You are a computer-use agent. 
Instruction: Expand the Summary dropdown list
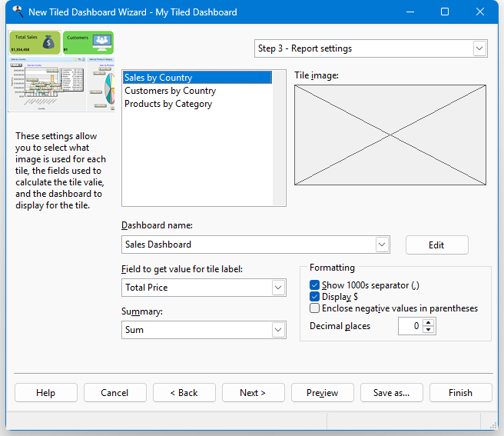(x=278, y=330)
